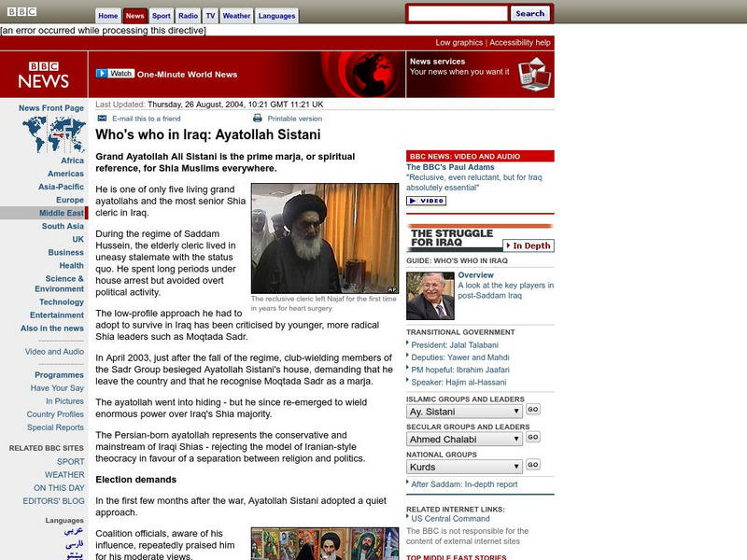
Task: Click the Ayatollah Sistani article photo
Action: (325, 238)
